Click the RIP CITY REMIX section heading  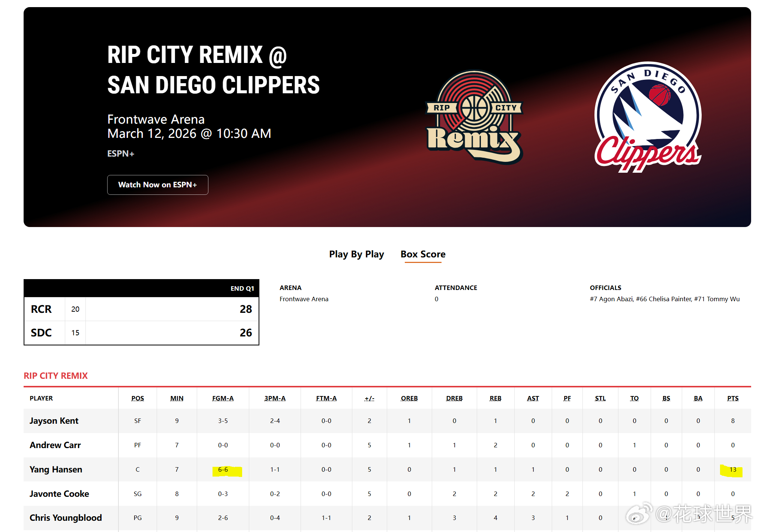pyautogui.click(x=55, y=376)
